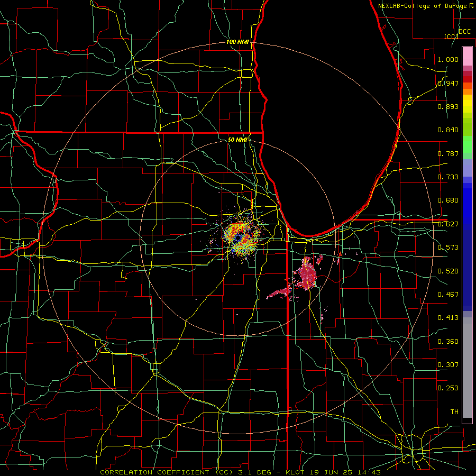Pick the bright blue color bar segment
The width and height of the screenshot is (476, 476).
click(467, 206)
